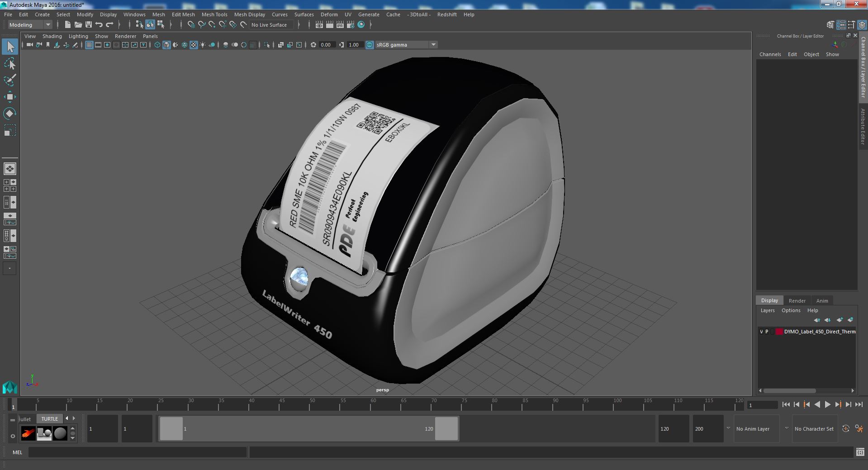
Task: Open a scene file
Action: 78,25
